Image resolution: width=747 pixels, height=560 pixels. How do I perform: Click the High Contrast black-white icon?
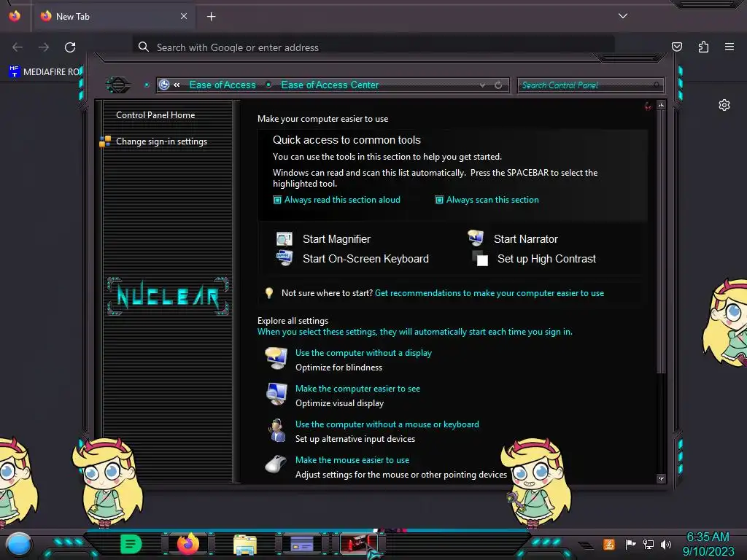pyautogui.click(x=480, y=258)
